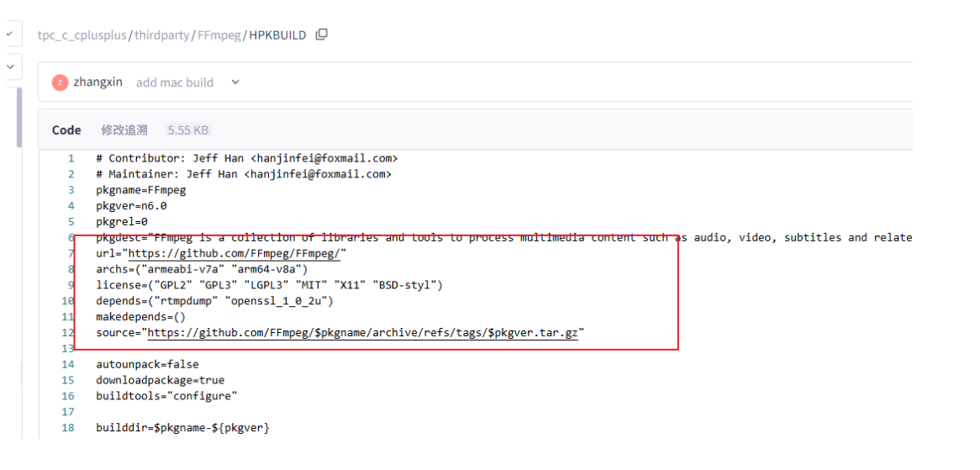
Task: Switch to the 修改追溯 blame tab
Action: pos(124,130)
